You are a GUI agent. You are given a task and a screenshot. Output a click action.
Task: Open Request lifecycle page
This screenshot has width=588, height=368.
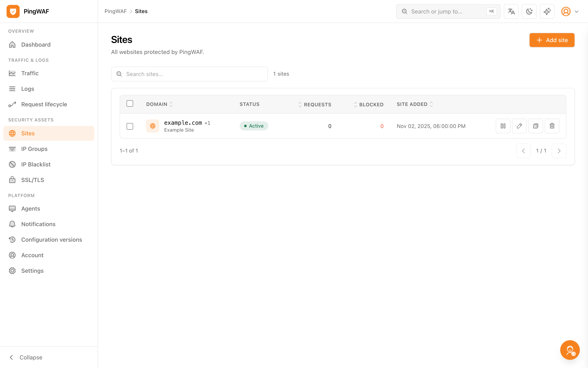49,104
